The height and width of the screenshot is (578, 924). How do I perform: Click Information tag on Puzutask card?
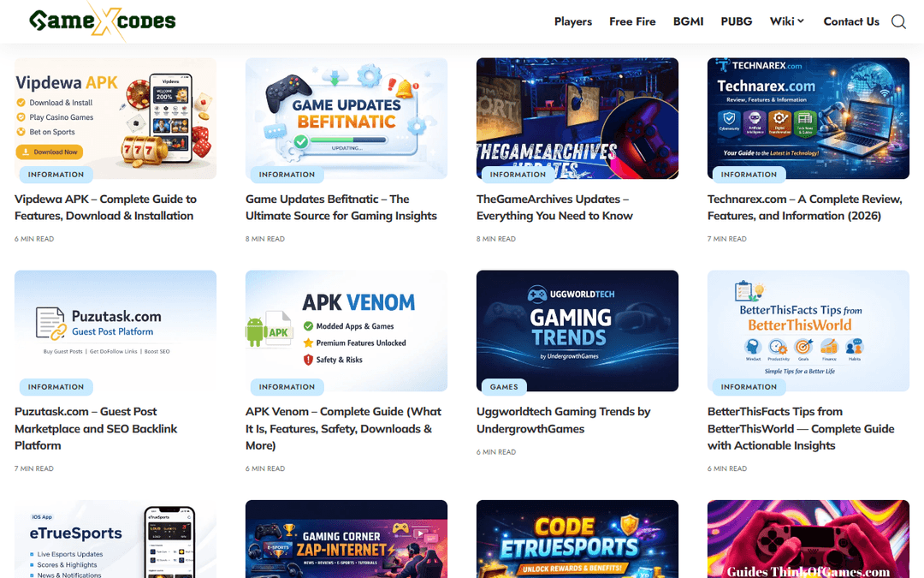[x=56, y=387]
